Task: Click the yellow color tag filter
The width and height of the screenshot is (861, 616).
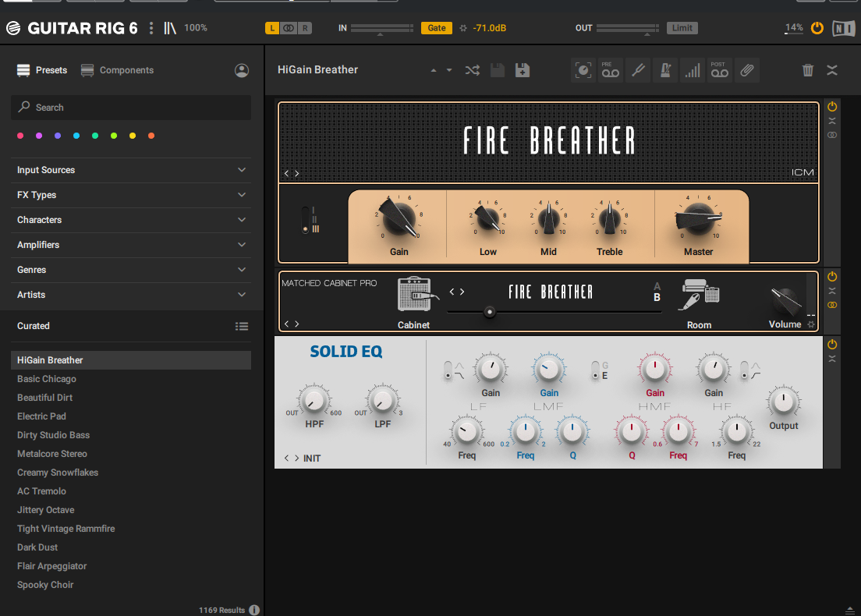Action: [133, 136]
